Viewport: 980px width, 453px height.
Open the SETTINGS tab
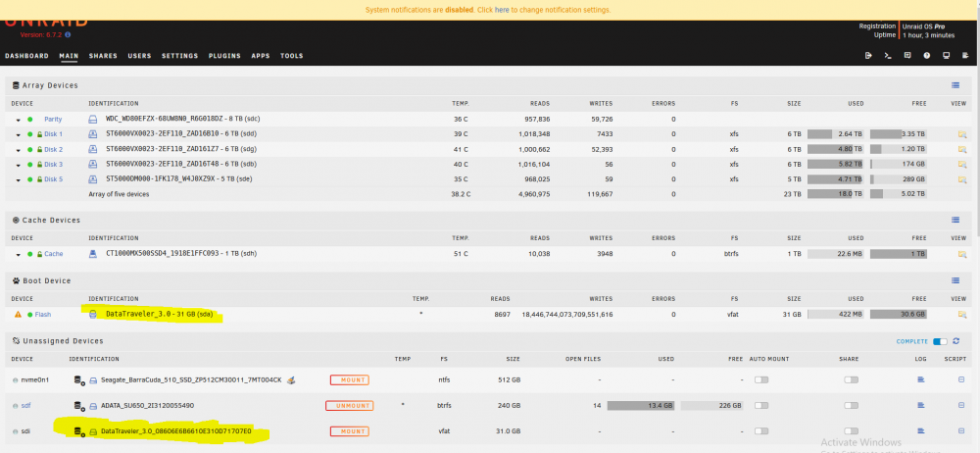pyautogui.click(x=180, y=56)
